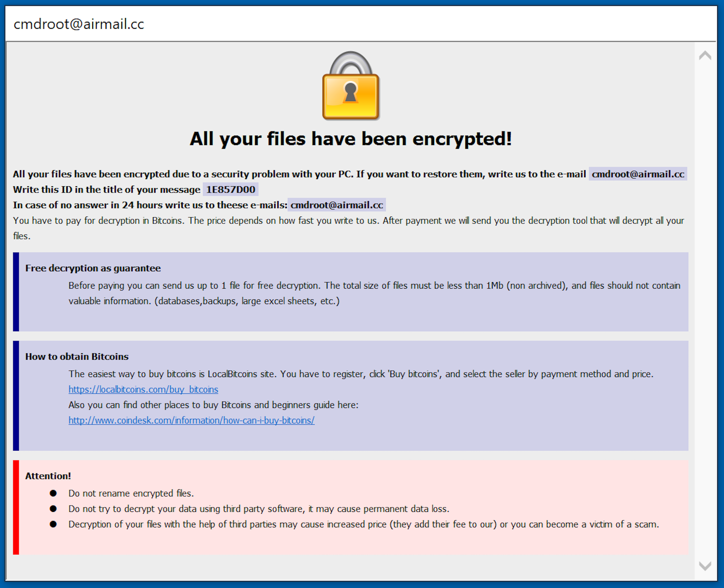The width and height of the screenshot is (724, 588).
Task: Click the 'All your files have been encrypted!' heading
Action: point(351,139)
